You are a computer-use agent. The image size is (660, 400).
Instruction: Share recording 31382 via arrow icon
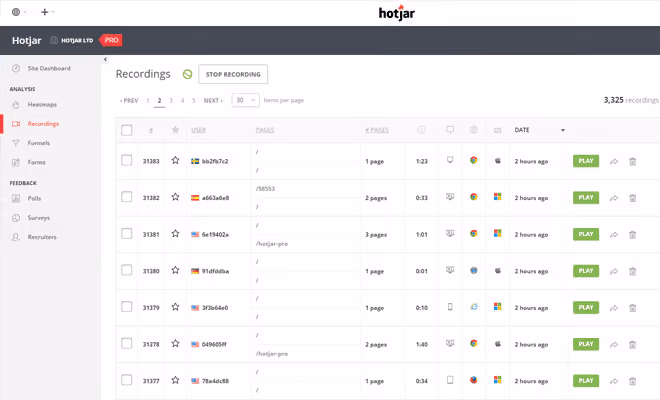click(x=614, y=198)
